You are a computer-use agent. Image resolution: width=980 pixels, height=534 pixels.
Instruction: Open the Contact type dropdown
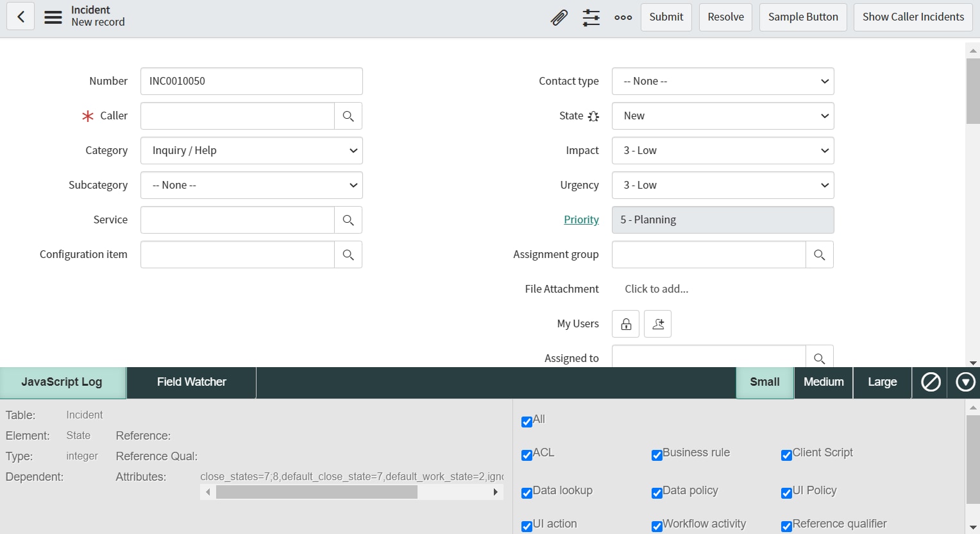point(723,82)
